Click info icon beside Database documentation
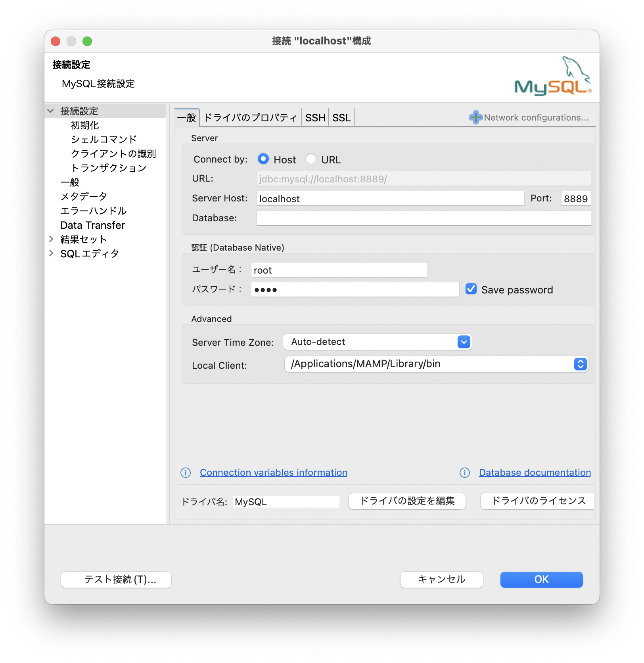The width and height of the screenshot is (644, 663). click(464, 473)
